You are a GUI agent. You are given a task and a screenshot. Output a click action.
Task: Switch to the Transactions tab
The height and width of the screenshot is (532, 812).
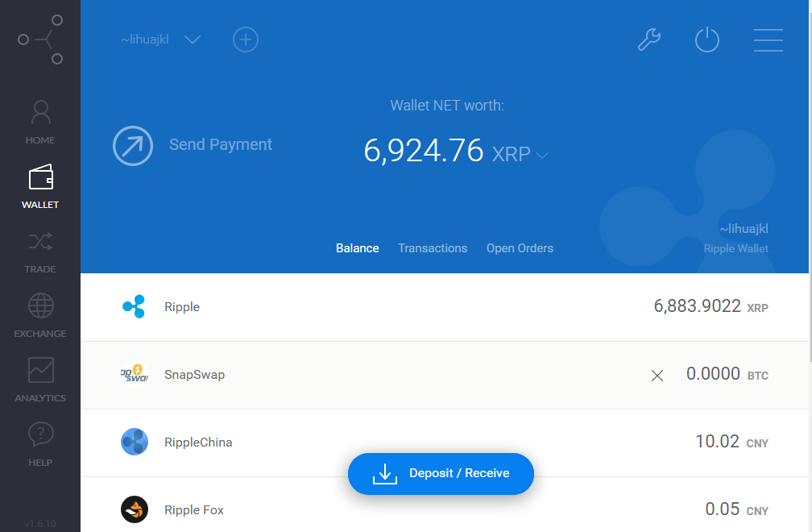(433, 248)
